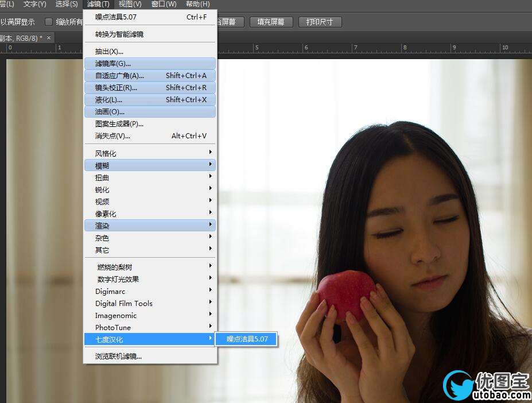The width and height of the screenshot is (532, 403).
Task: Select 油画(O)... filter
Action: pos(150,112)
